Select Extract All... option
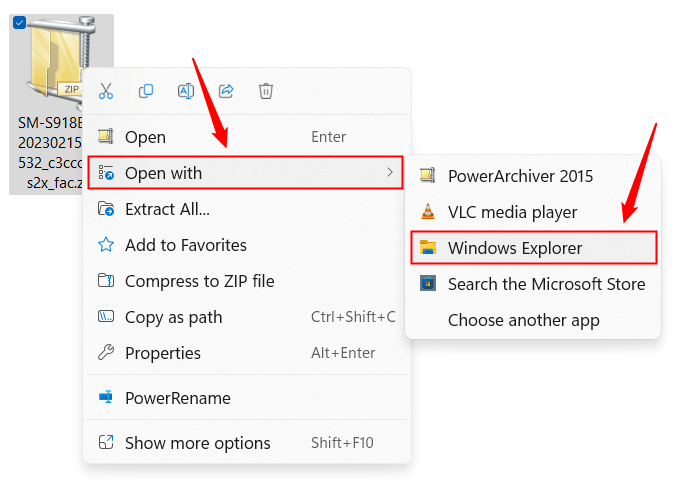Image resolution: width=683 pixels, height=487 pixels. point(167,209)
